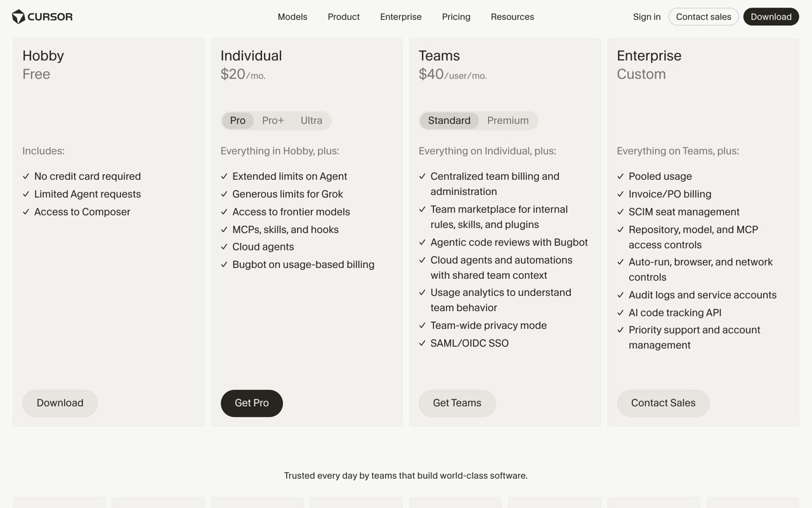Open the Product menu
The width and height of the screenshot is (812, 508).
tap(344, 17)
